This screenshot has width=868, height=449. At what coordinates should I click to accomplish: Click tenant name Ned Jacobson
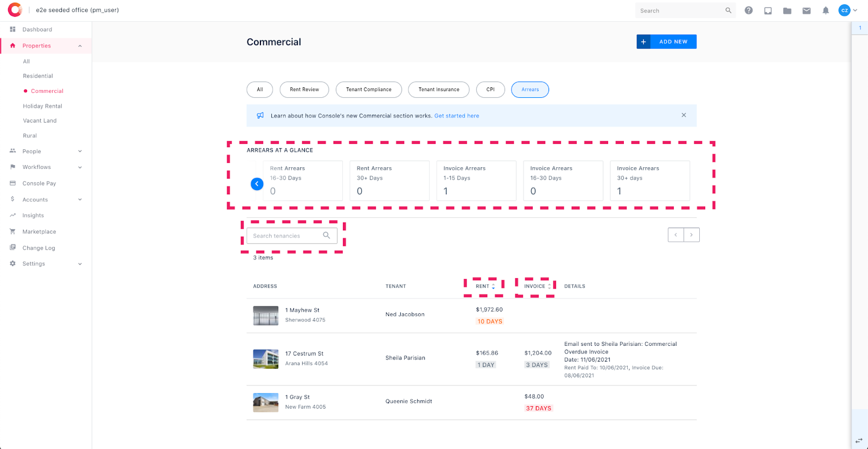coord(405,314)
